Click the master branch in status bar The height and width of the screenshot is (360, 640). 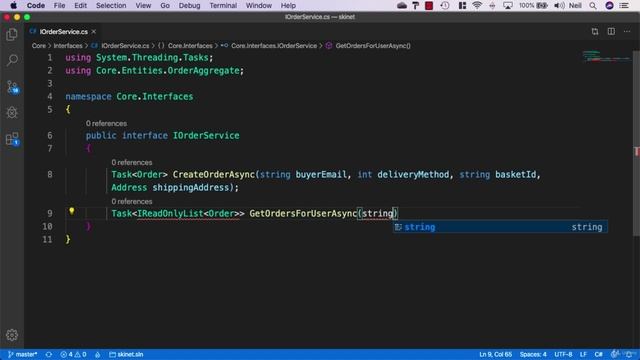click(x=22, y=354)
